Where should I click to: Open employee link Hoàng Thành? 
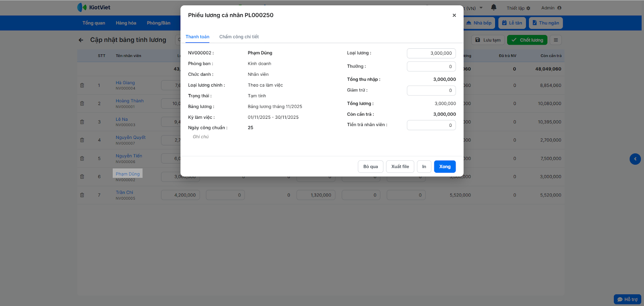pyautogui.click(x=130, y=101)
